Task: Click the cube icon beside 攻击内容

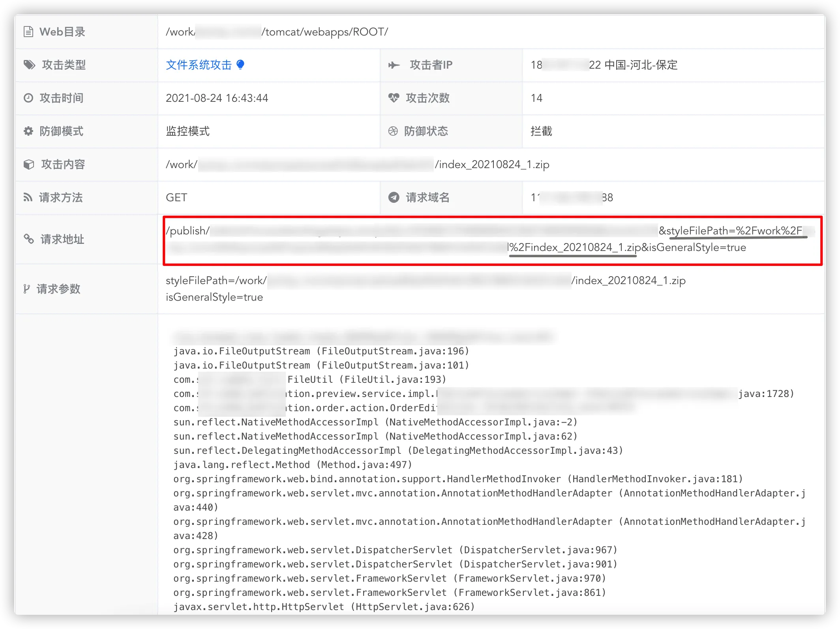Action: 29,164
